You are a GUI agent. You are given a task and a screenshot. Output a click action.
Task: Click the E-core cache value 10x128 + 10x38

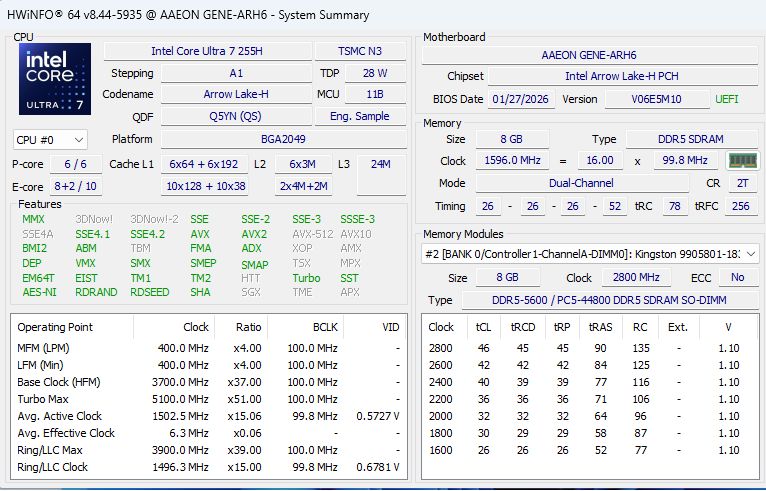point(206,186)
